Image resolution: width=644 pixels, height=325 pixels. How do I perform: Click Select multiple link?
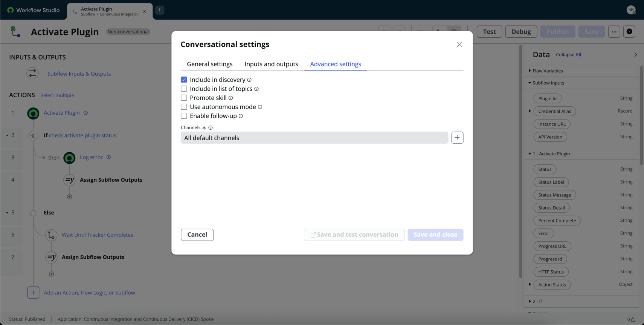click(57, 95)
